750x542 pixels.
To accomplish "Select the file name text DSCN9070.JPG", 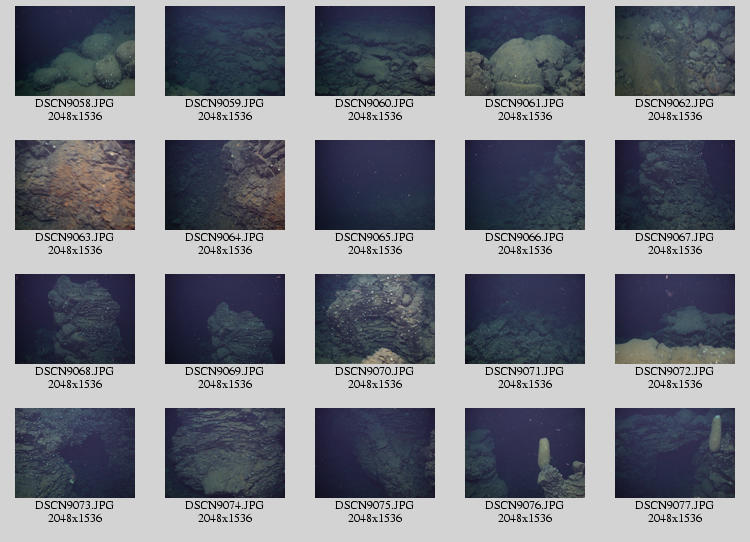I will pos(375,371).
